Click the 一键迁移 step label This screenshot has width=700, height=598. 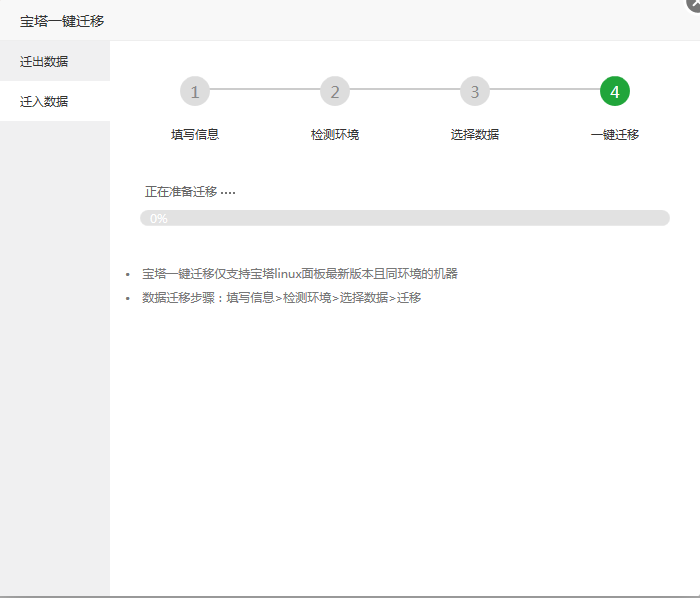click(x=615, y=134)
